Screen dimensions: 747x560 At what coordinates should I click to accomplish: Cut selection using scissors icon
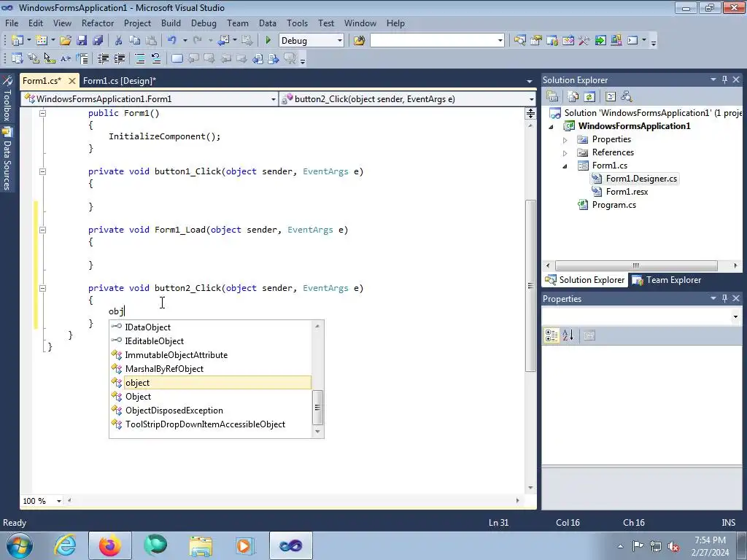coord(118,41)
